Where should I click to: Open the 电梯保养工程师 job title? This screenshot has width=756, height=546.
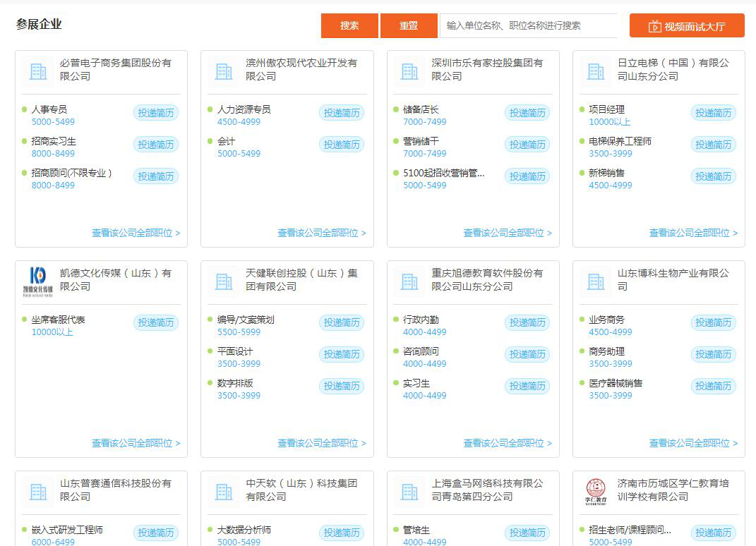[620, 141]
